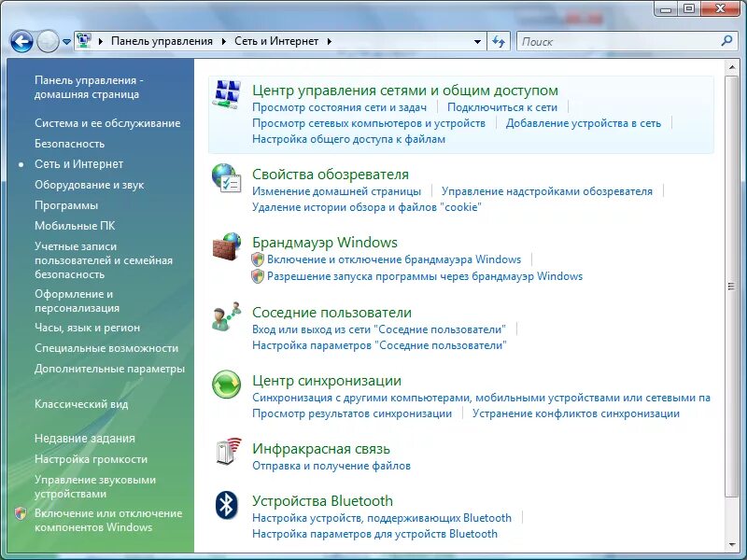Open Свойства обозревателя heading

click(331, 175)
